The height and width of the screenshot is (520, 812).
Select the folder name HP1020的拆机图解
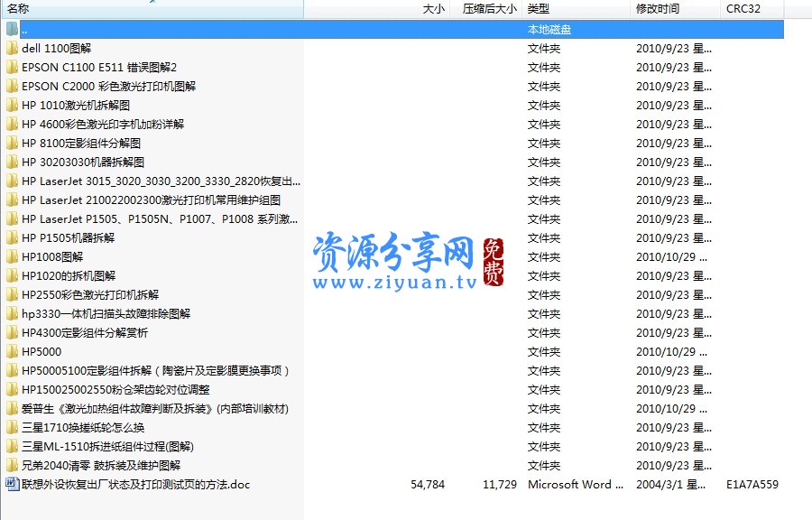pyautogui.click(x=69, y=275)
